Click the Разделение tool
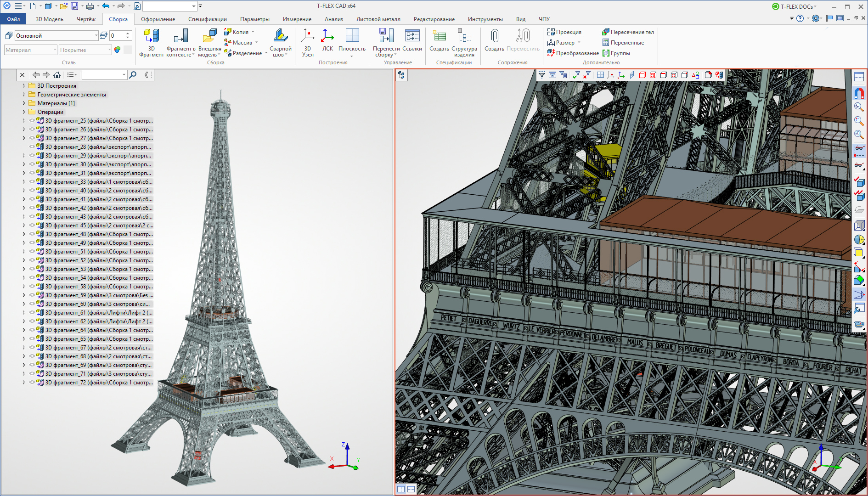This screenshot has width=868, height=496. [246, 53]
